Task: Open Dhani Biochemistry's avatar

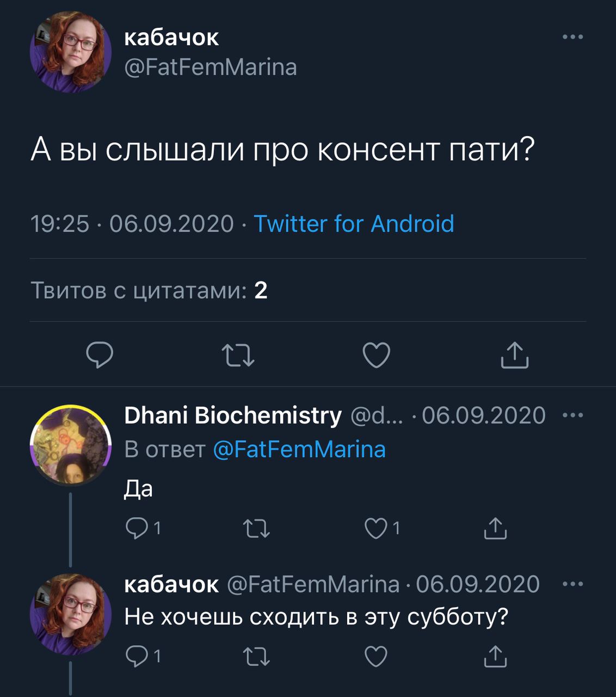Action: pos(71,445)
